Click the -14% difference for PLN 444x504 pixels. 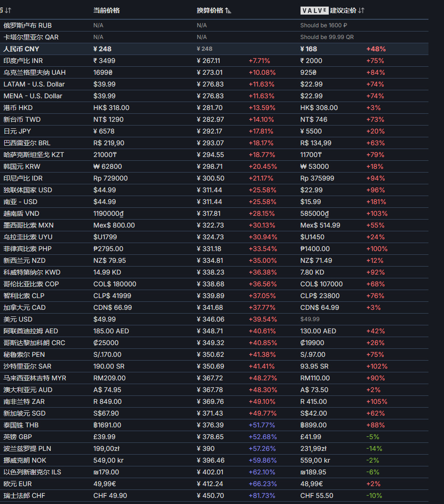pos(374,449)
